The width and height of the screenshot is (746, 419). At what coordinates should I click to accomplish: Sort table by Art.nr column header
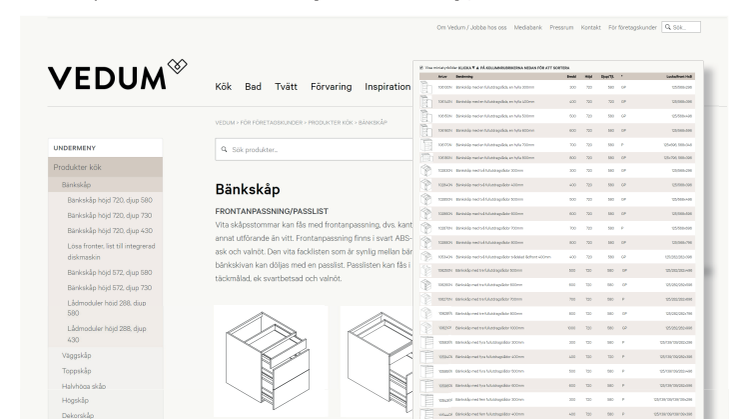442,76
